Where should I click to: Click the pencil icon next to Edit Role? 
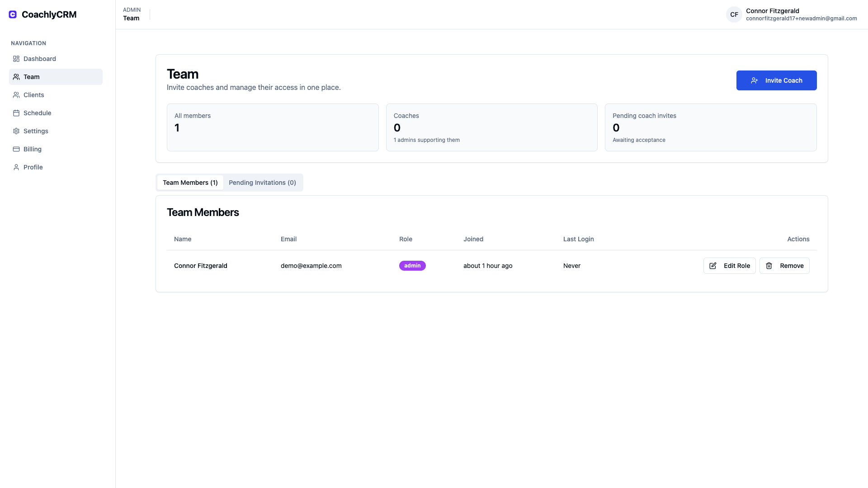coord(713,266)
